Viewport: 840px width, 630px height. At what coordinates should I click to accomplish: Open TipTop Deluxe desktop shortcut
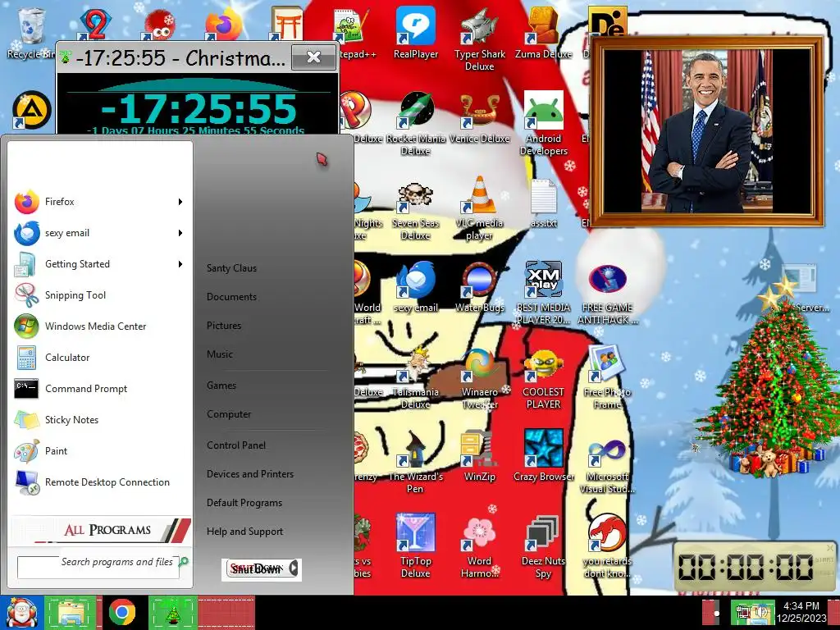pyautogui.click(x=416, y=546)
